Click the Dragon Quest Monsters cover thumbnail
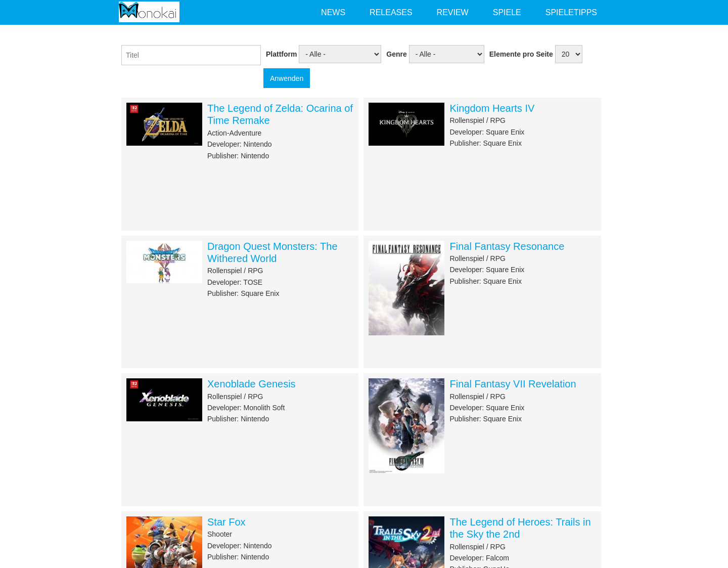 (x=164, y=262)
